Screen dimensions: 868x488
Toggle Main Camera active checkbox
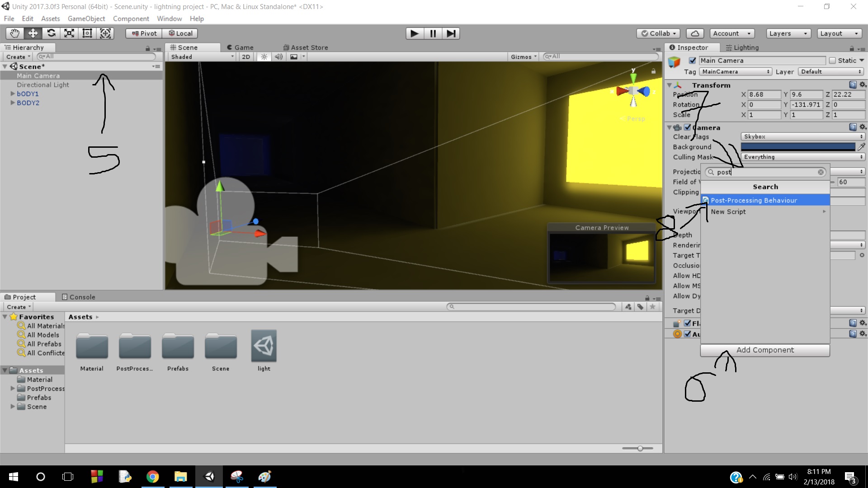(x=692, y=61)
